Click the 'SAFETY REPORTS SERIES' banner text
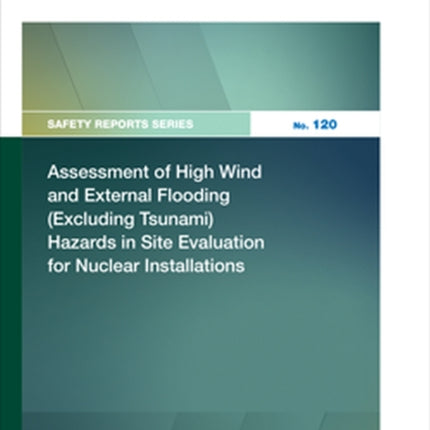 (x=120, y=124)
